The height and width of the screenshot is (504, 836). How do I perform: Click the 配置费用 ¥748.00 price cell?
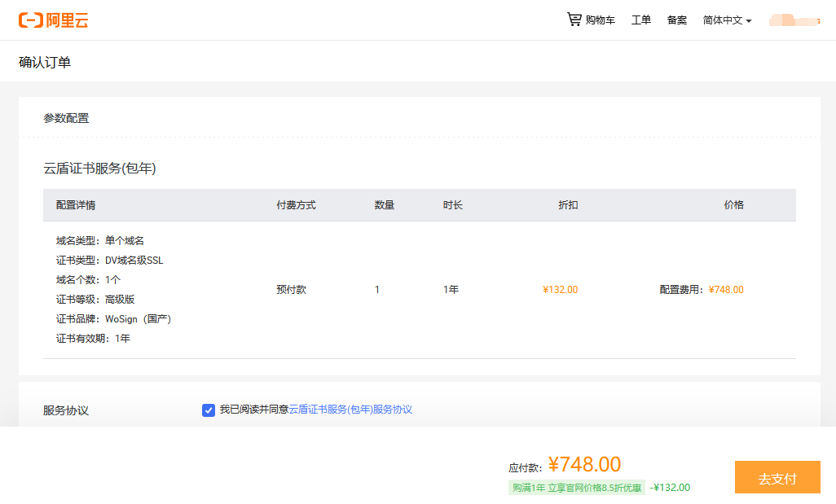pyautogui.click(x=702, y=290)
